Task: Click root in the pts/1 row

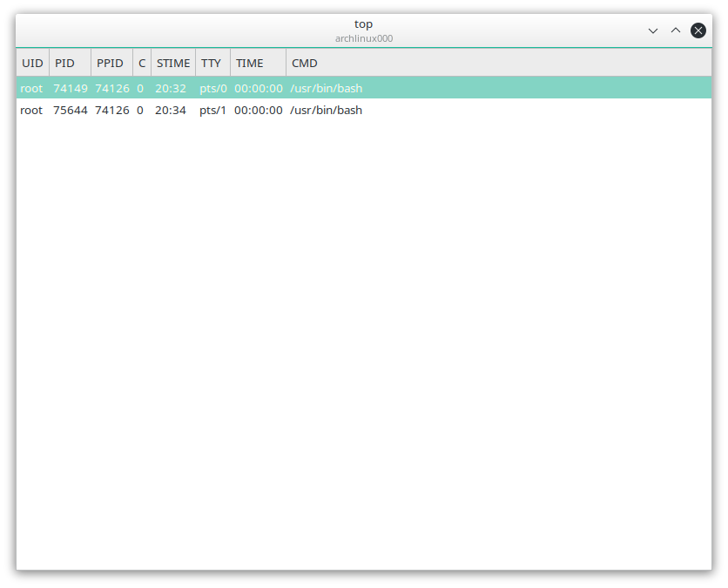Action: tap(31, 110)
